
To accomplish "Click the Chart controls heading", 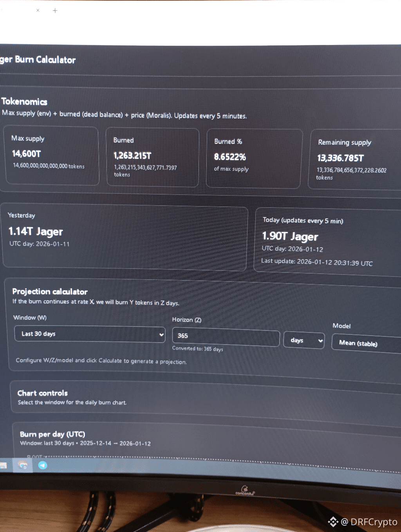I will [x=42, y=393].
